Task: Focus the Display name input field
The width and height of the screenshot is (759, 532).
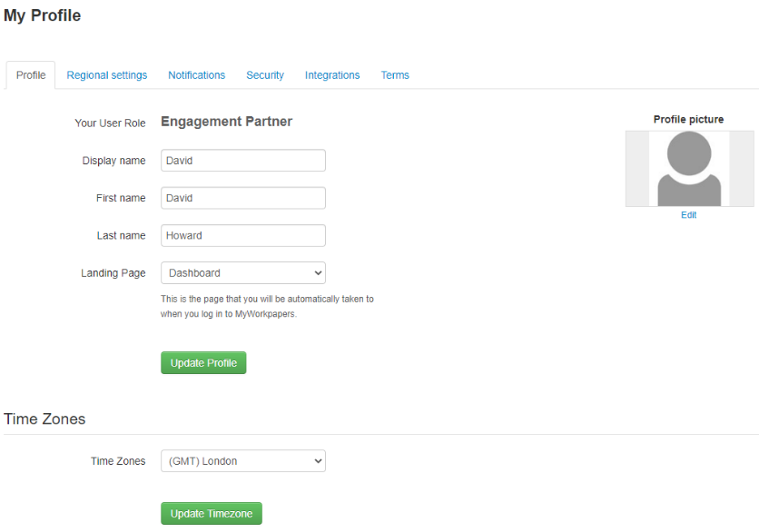Action: click(242, 161)
